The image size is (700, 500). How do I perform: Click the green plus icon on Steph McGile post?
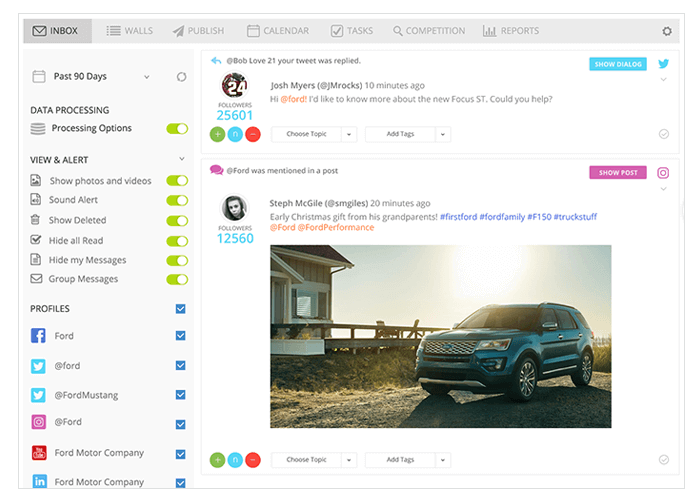pyautogui.click(x=217, y=460)
